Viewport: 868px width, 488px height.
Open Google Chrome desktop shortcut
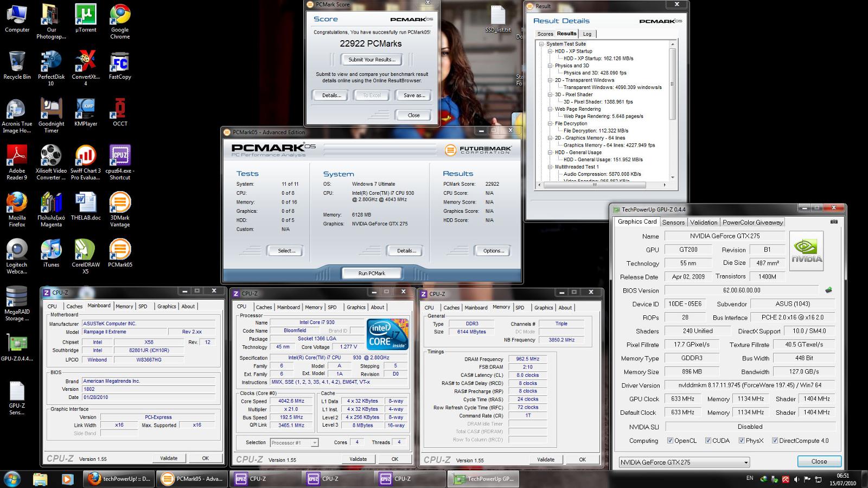[x=120, y=22]
